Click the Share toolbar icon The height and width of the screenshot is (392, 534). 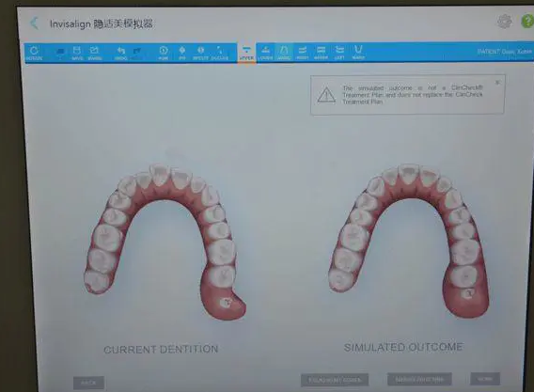(94, 53)
